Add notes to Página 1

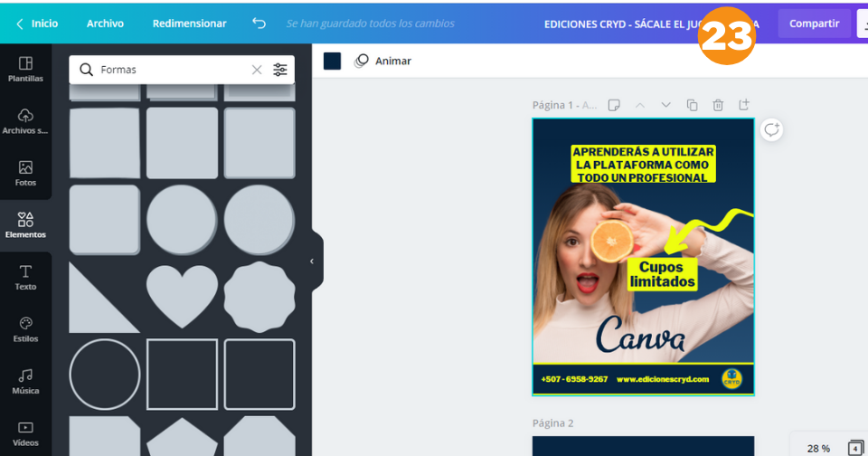614,105
